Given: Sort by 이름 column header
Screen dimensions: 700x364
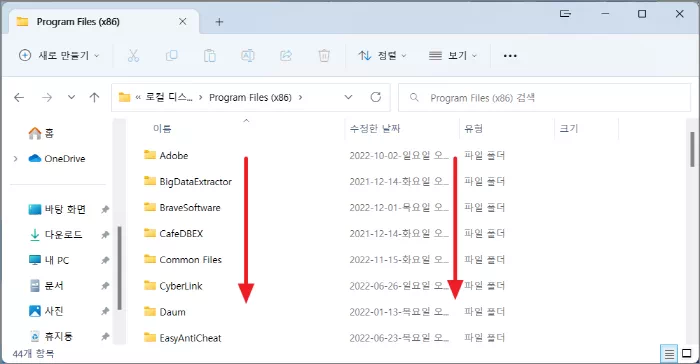Looking at the screenshot, I should [162, 129].
